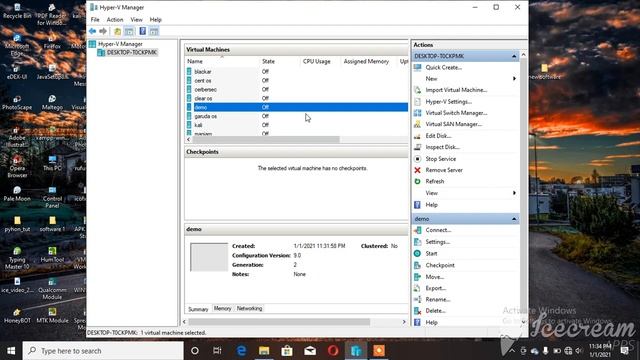640x360 pixels.
Task: Open the Recycle Bin desktop icon
Action: (x=17, y=11)
